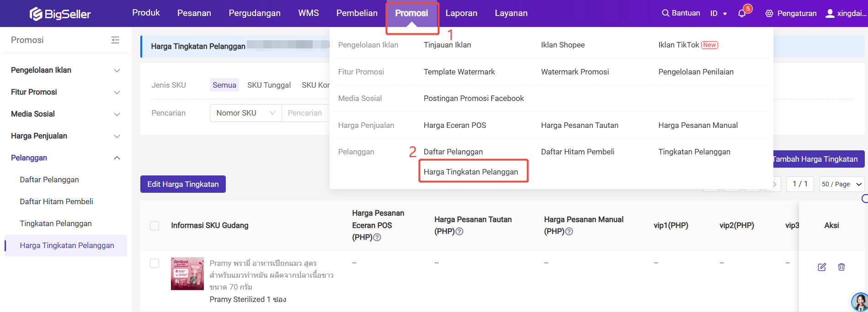The height and width of the screenshot is (312, 868).
Task: Click the edit icon in Aksi column
Action: point(822,267)
